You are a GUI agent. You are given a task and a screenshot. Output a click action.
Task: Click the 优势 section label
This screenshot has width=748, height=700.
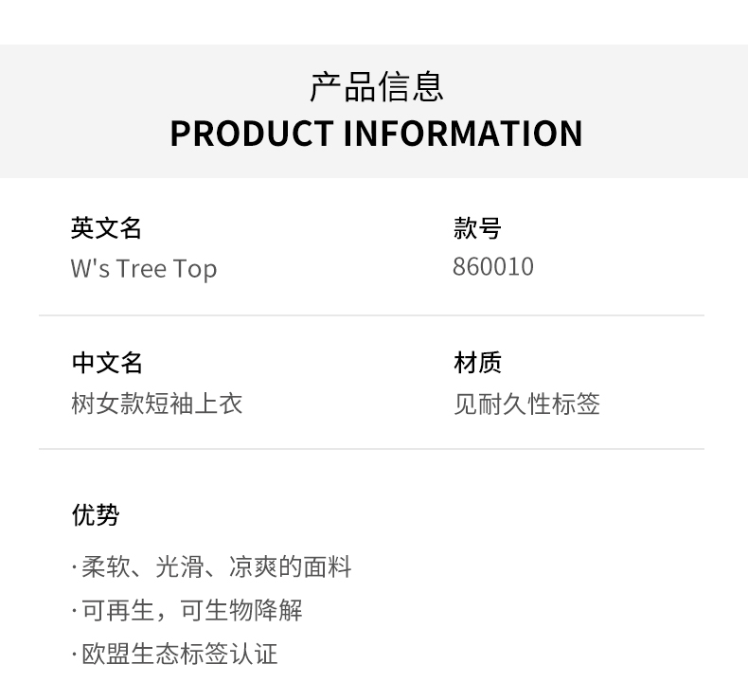96,514
